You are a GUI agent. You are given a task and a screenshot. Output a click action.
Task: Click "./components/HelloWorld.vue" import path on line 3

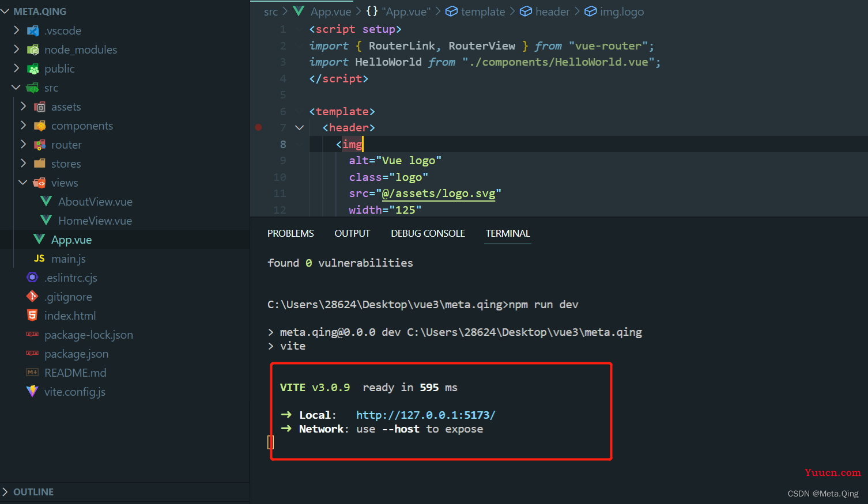(558, 62)
